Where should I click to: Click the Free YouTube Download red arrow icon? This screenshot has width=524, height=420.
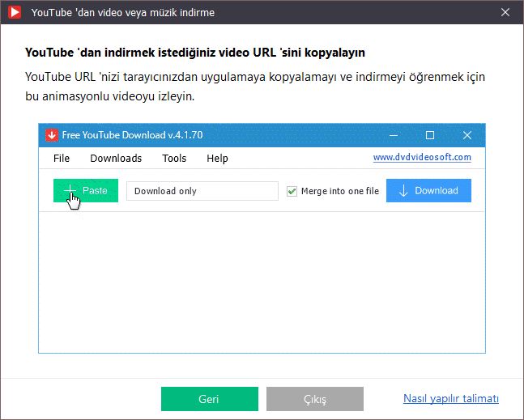pos(52,135)
